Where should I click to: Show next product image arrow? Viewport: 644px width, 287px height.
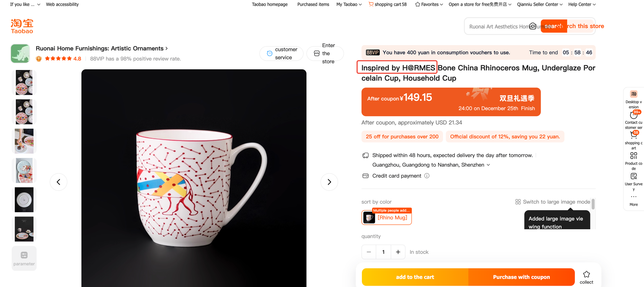[x=329, y=182]
